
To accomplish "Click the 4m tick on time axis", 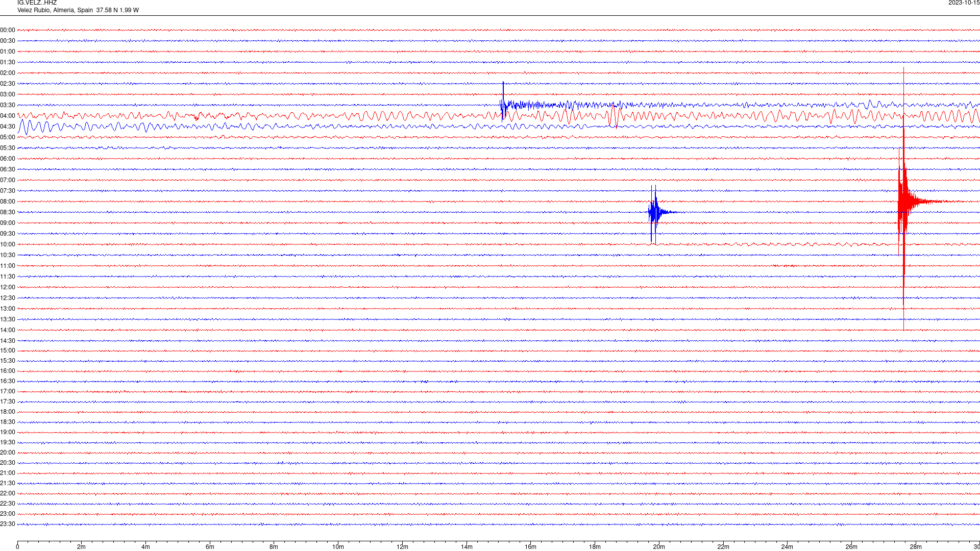I will tap(145, 547).
